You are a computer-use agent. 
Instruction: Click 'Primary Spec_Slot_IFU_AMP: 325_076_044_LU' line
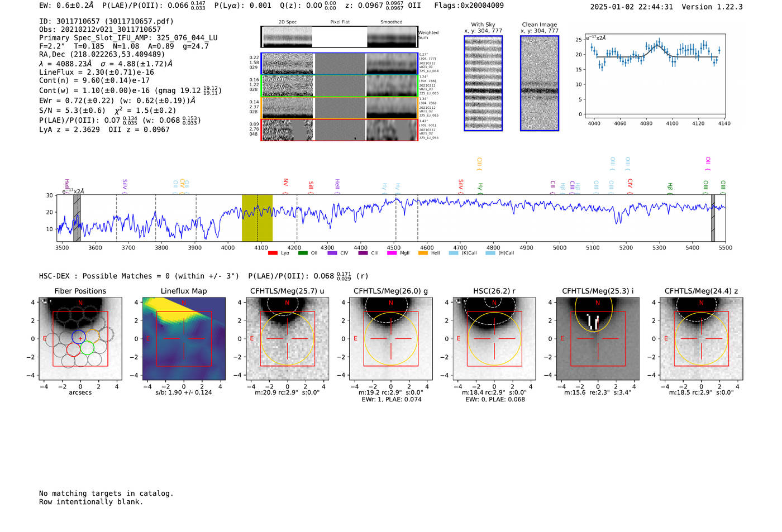coord(128,38)
